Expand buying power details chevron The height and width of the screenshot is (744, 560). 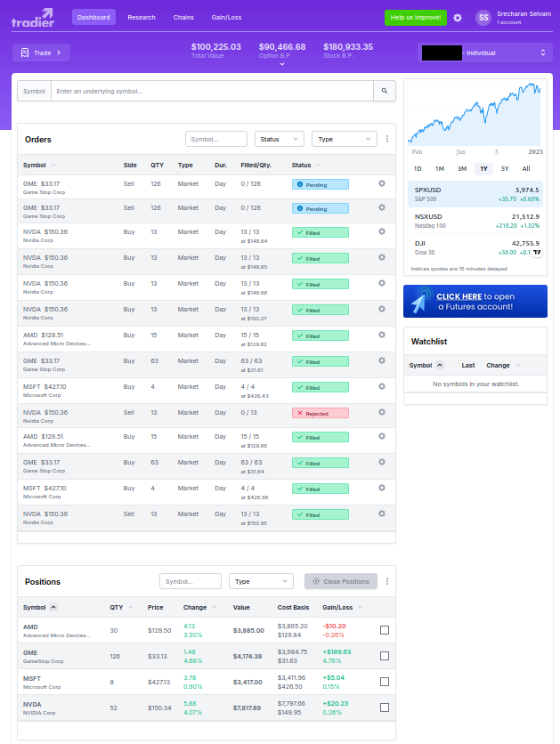tap(282, 64)
